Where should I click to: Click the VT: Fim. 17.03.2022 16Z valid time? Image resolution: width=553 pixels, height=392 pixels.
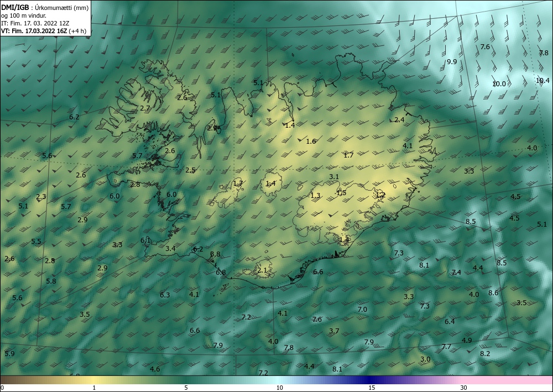coord(34,31)
